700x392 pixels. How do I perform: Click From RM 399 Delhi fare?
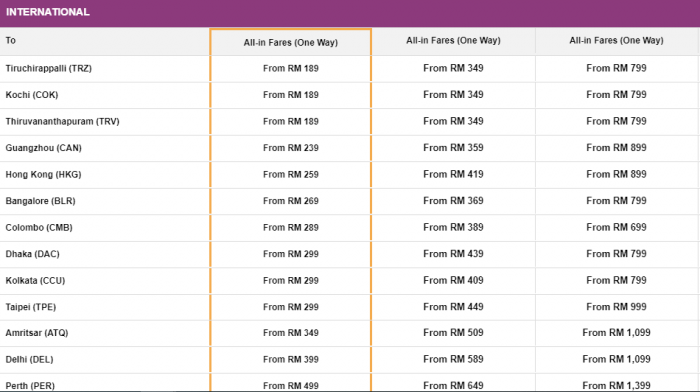pos(291,359)
